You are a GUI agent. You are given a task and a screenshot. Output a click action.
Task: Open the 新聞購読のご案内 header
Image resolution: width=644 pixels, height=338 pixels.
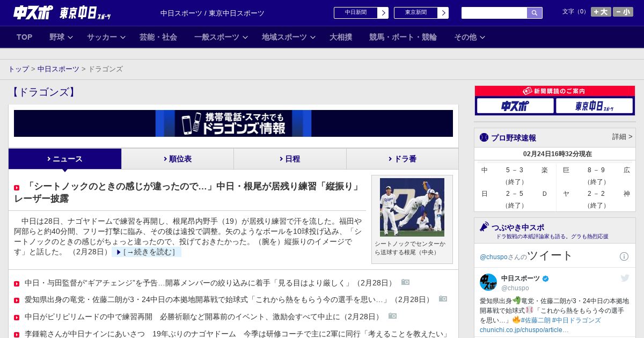(x=555, y=91)
